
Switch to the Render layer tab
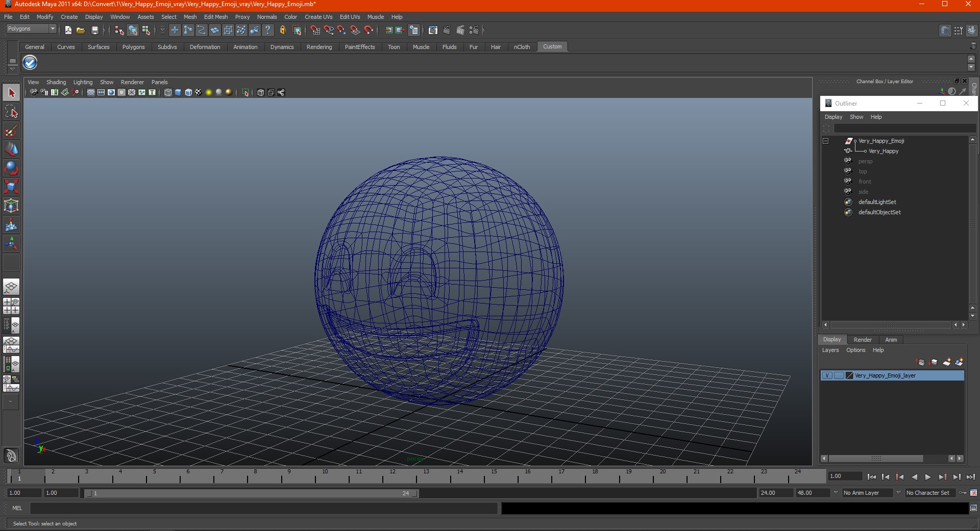click(863, 340)
